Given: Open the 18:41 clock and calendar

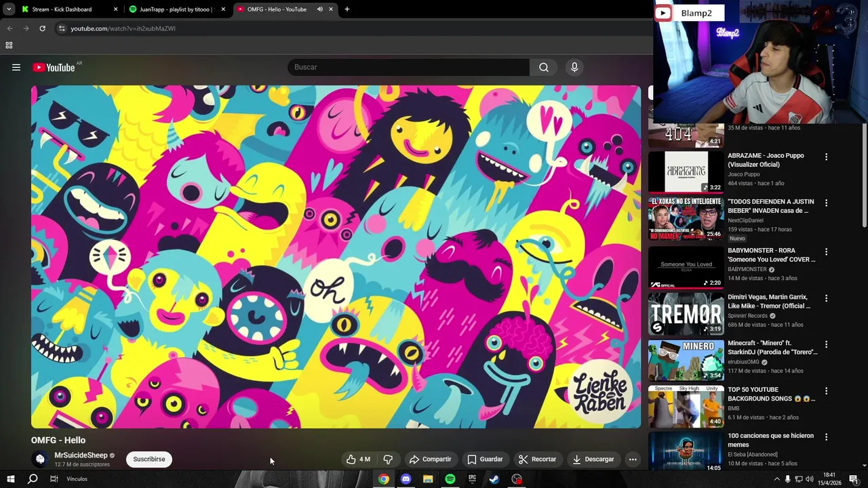Looking at the screenshot, I should point(830,479).
